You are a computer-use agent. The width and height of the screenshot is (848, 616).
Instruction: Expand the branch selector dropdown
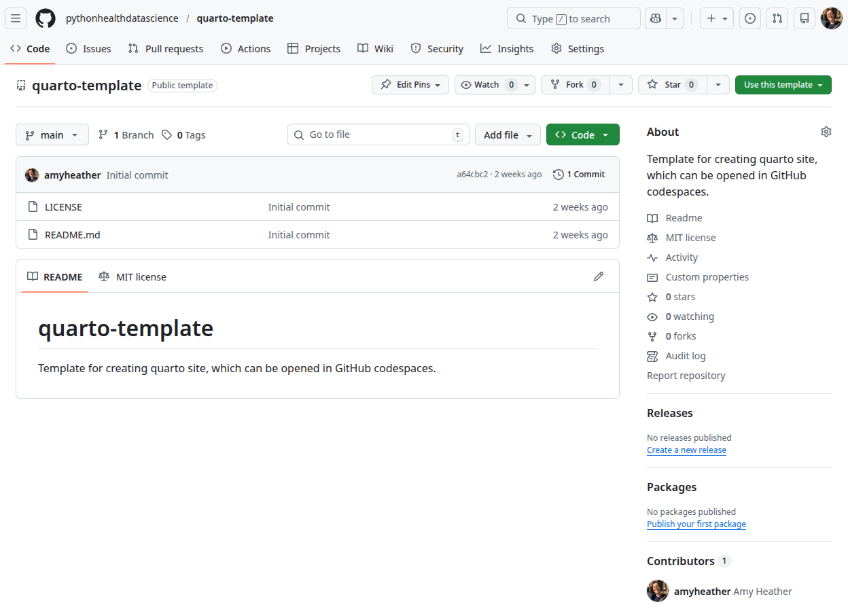point(52,134)
